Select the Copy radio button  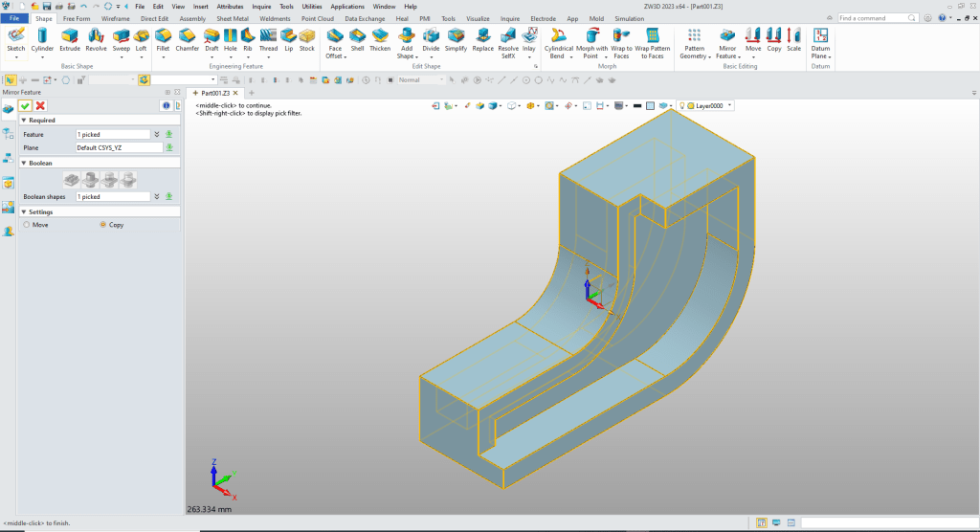tap(103, 225)
